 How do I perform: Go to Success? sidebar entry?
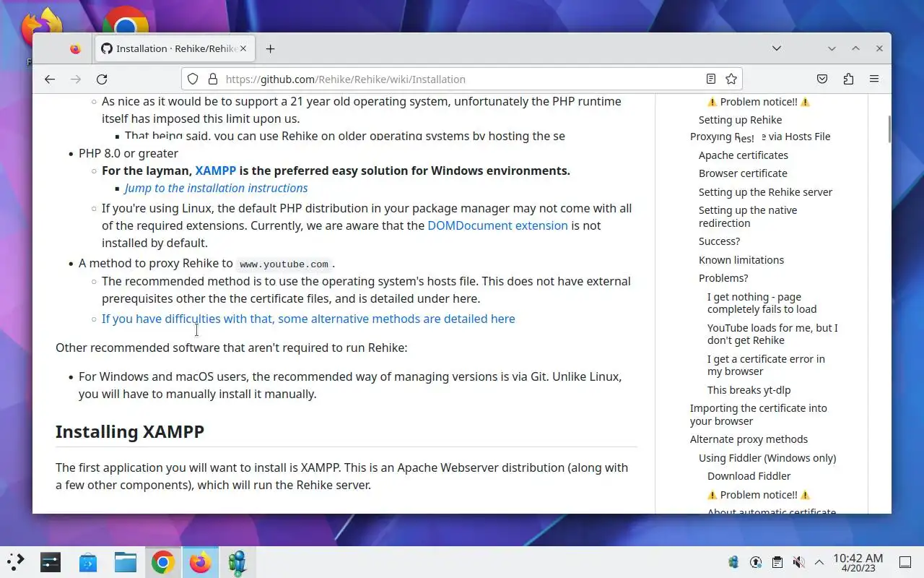(x=719, y=241)
